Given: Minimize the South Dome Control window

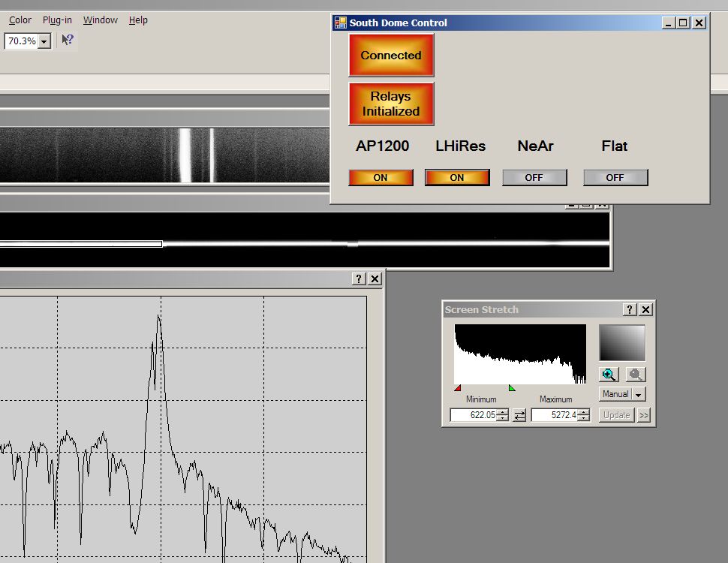Looking at the screenshot, I should (668, 23).
